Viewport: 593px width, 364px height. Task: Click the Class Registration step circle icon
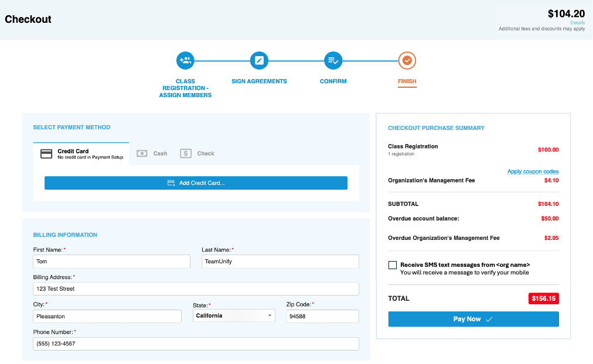[185, 60]
